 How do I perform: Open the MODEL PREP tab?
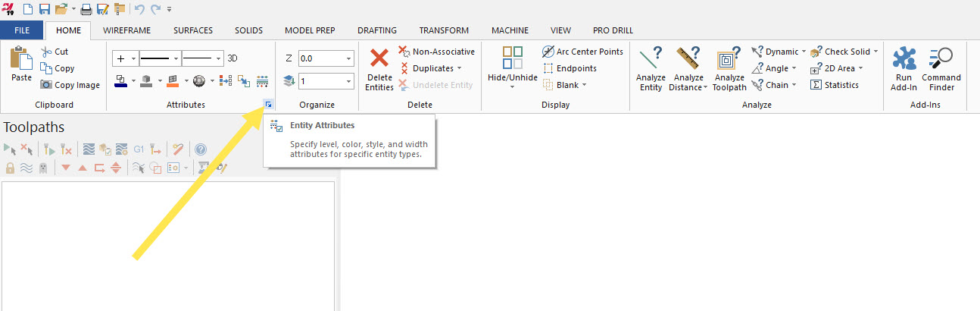click(310, 30)
